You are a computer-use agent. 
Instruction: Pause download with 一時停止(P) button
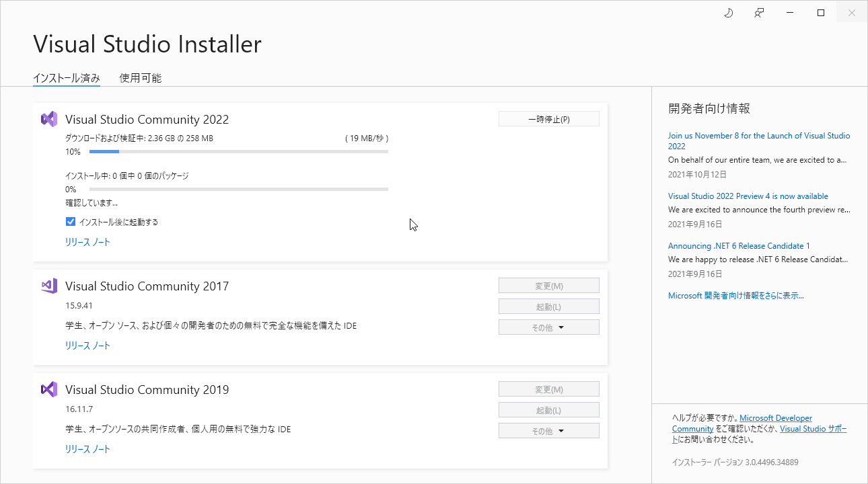pos(548,119)
